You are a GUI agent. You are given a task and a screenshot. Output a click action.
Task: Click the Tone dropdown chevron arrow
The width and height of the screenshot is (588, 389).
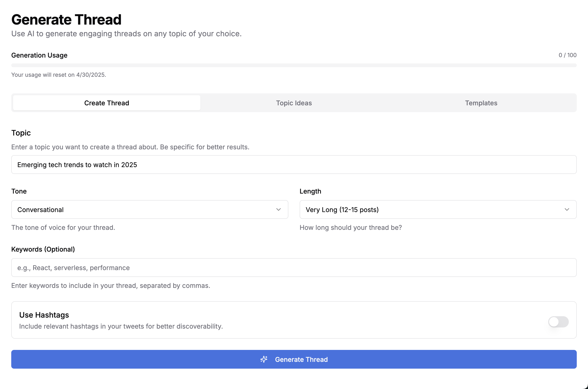pos(278,210)
